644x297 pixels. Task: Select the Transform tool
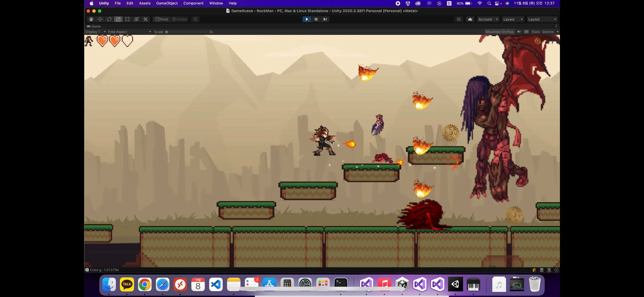coord(136,19)
